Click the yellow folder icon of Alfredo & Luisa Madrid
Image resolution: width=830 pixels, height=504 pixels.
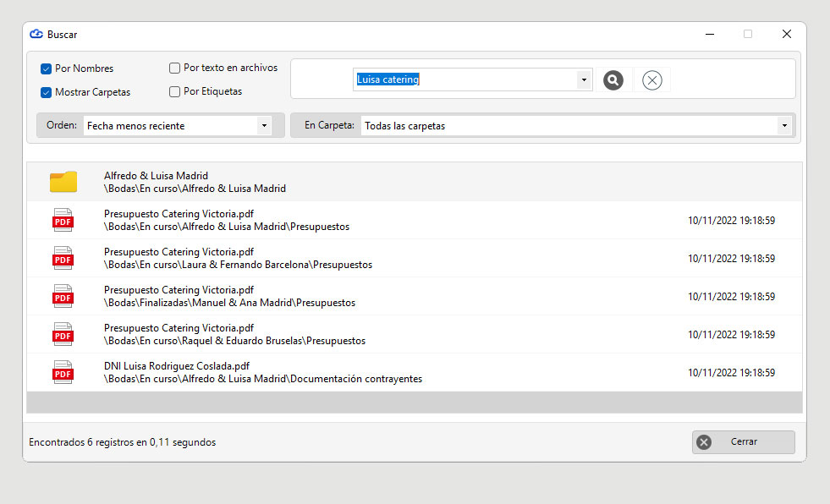pos(63,182)
